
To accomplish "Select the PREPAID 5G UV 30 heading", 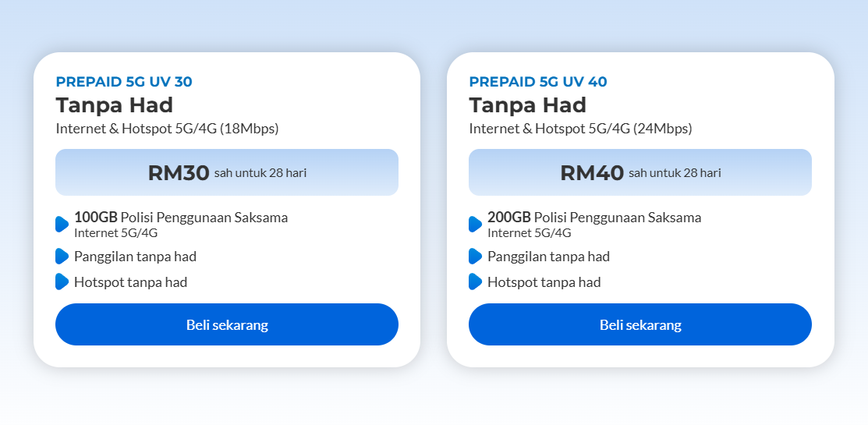I will [124, 82].
